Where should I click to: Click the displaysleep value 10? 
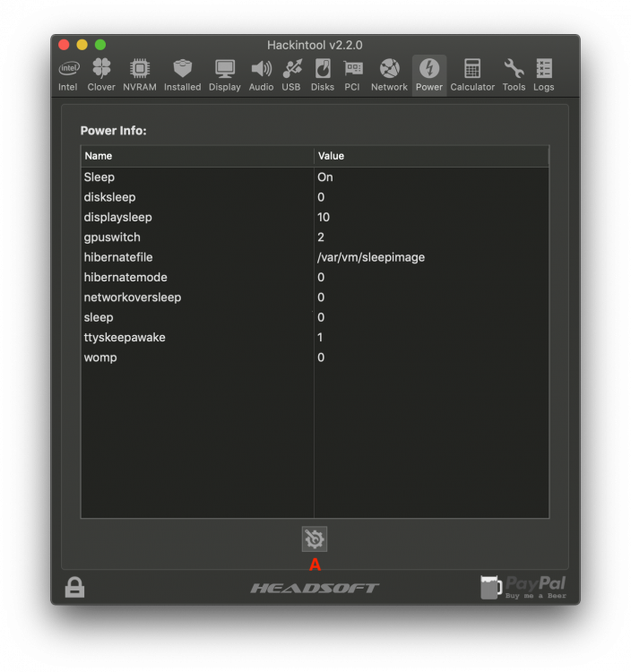(x=324, y=218)
